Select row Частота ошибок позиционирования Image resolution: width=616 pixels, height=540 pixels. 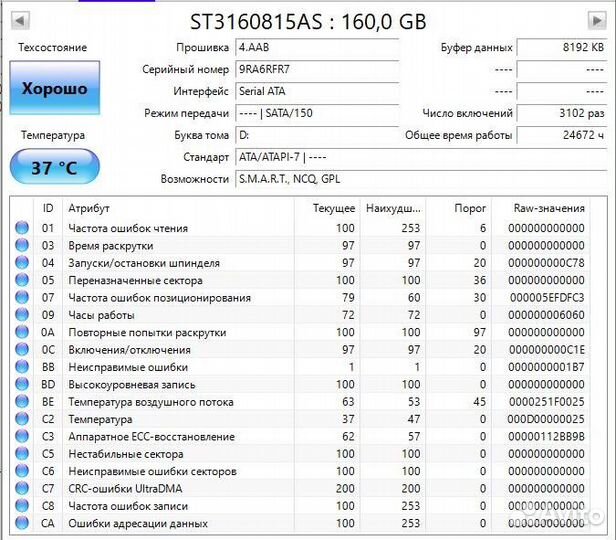point(301,297)
